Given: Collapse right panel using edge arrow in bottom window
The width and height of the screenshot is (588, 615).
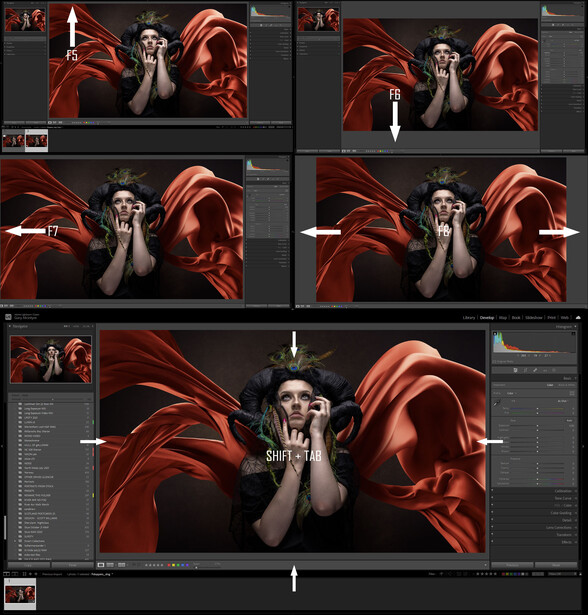Looking at the screenshot, I should (x=583, y=446).
